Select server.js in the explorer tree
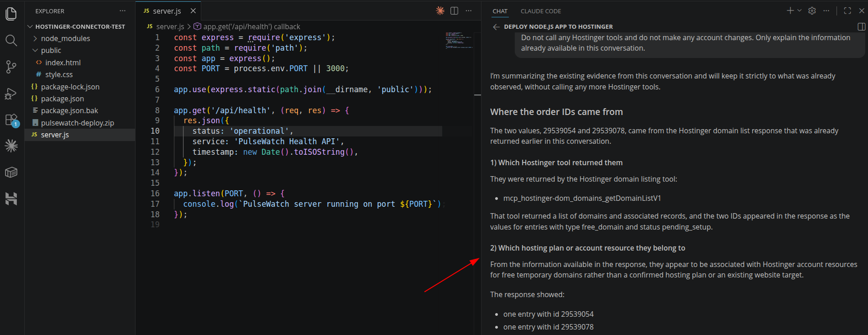The image size is (868, 335). coord(80,135)
